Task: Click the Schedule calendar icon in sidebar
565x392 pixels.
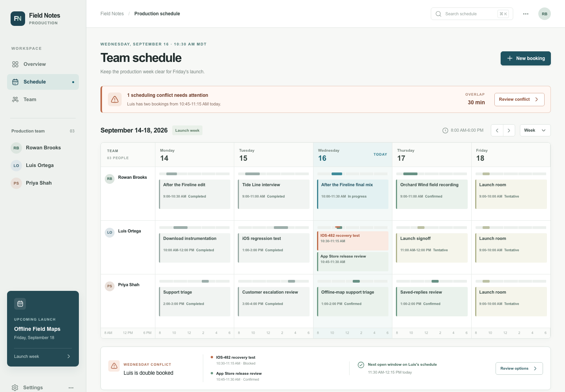Action: point(15,82)
